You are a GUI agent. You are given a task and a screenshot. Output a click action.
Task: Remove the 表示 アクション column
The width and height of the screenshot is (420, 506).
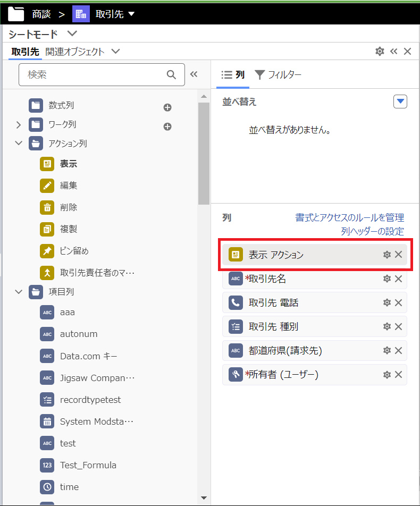tap(398, 254)
